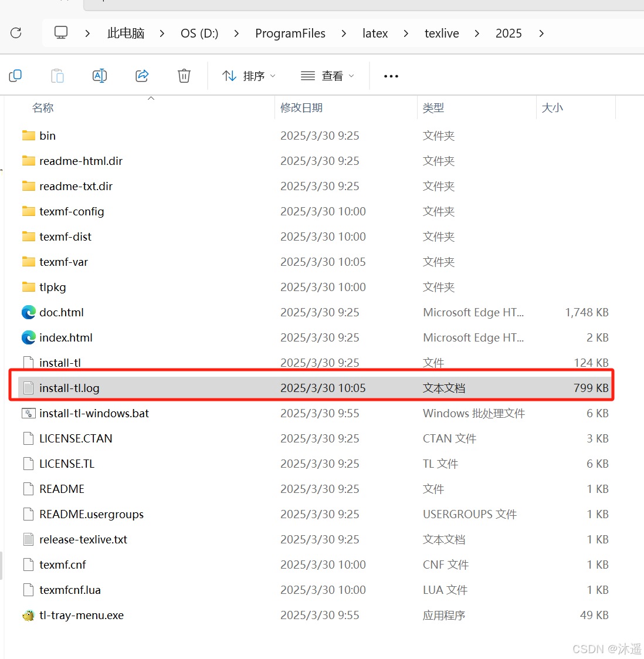Screen dimensions: 644x659
Task: Open the three-dots more options menu
Action: (x=391, y=76)
